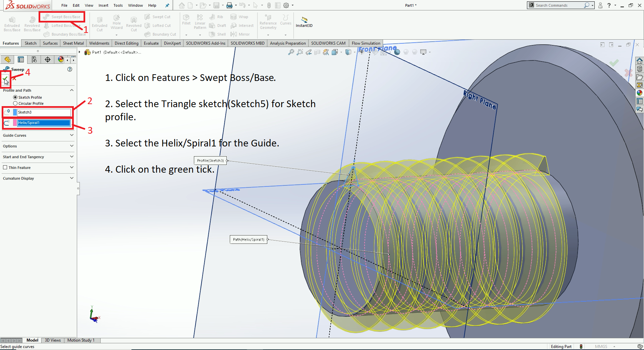This screenshot has height=350, width=644.
Task: Select the Linear Pattern tool
Action: click(200, 22)
